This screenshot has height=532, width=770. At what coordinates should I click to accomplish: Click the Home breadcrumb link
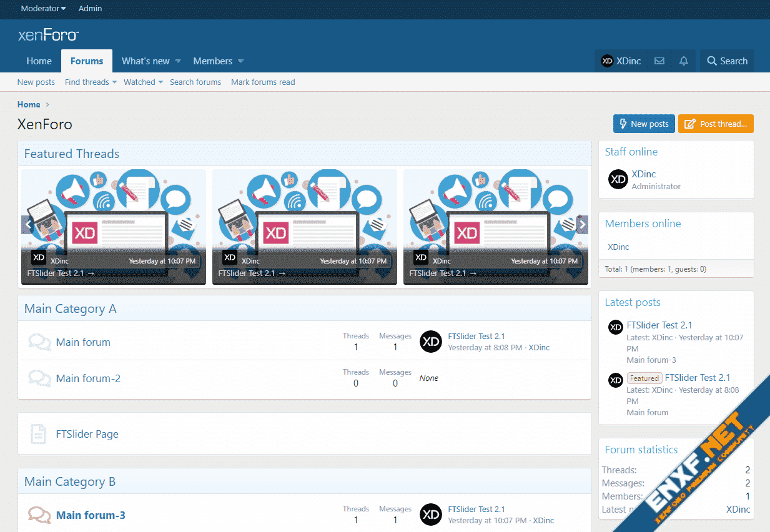coord(29,104)
